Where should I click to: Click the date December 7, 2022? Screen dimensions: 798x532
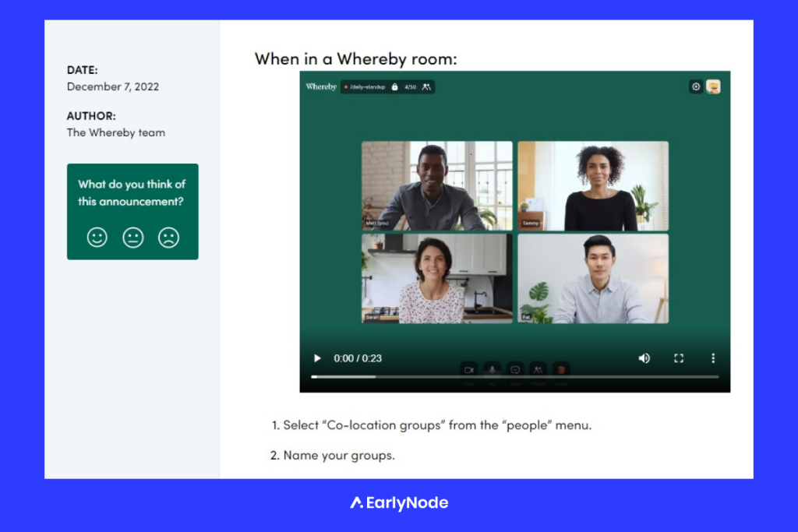pyautogui.click(x=113, y=86)
